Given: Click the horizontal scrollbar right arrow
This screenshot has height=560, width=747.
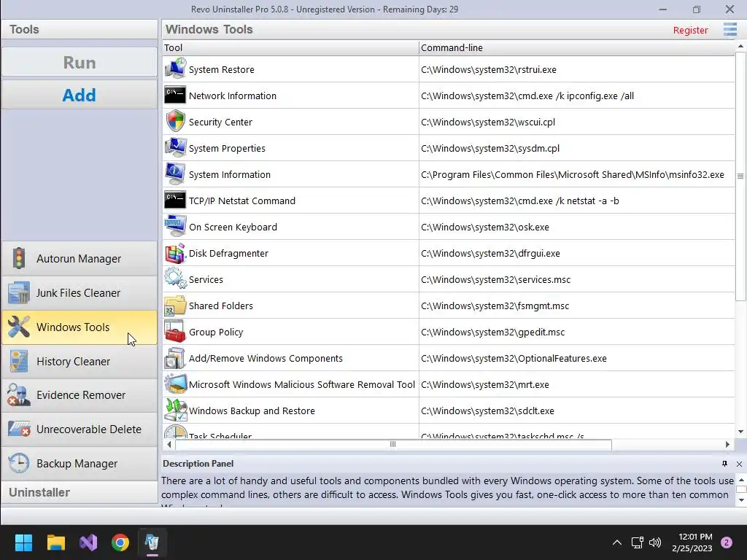Looking at the screenshot, I should [x=727, y=444].
